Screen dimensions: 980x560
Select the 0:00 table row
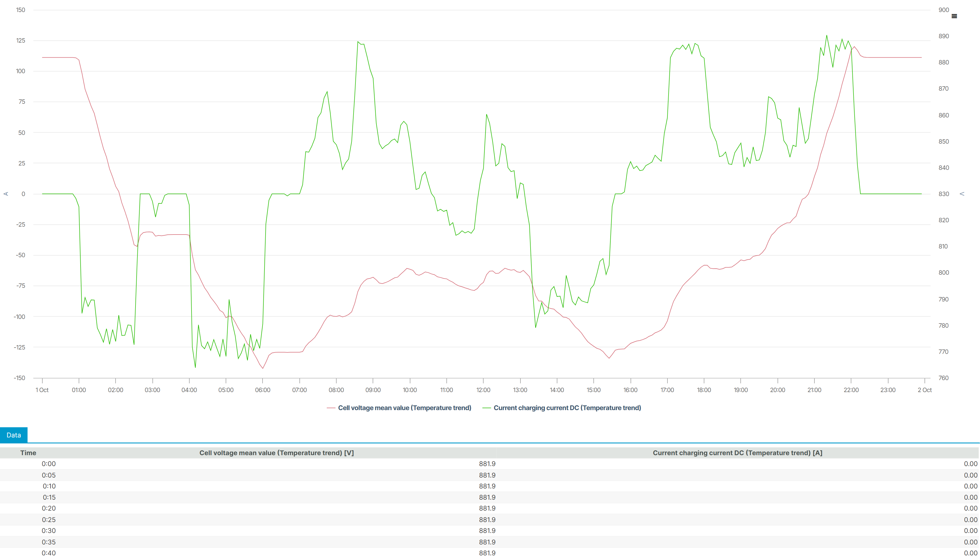click(48, 464)
